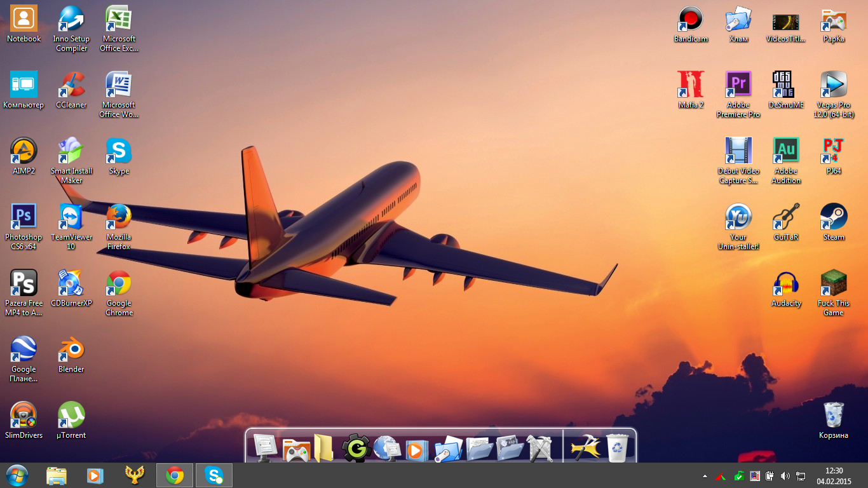
Task: Select the Bandicam desktop icon
Action: (x=691, y=24)
